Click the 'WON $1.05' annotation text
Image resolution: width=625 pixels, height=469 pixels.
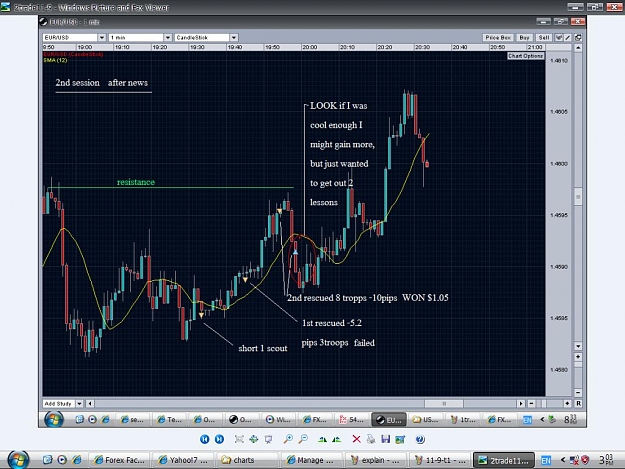pyautogui.click(x=425, y=298)
